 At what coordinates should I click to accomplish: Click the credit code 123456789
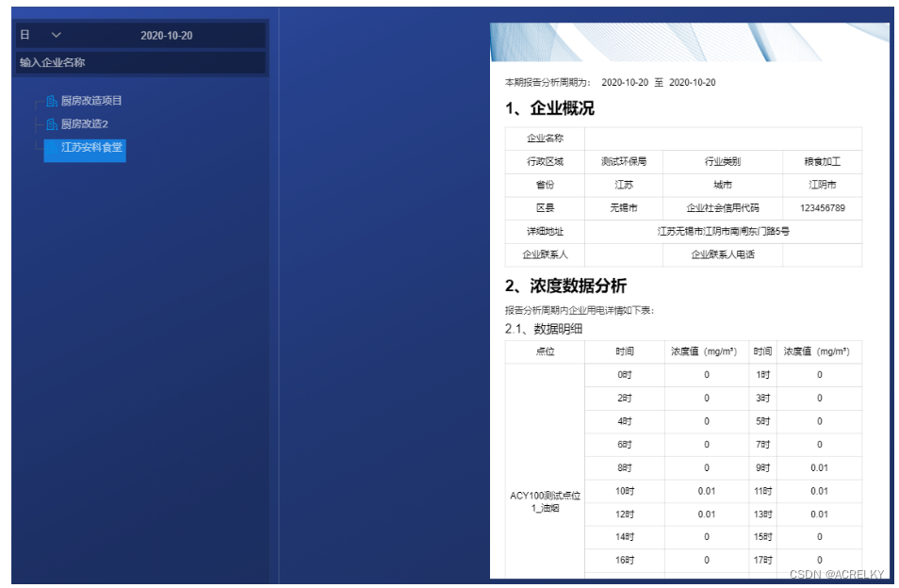coord(822,208)
